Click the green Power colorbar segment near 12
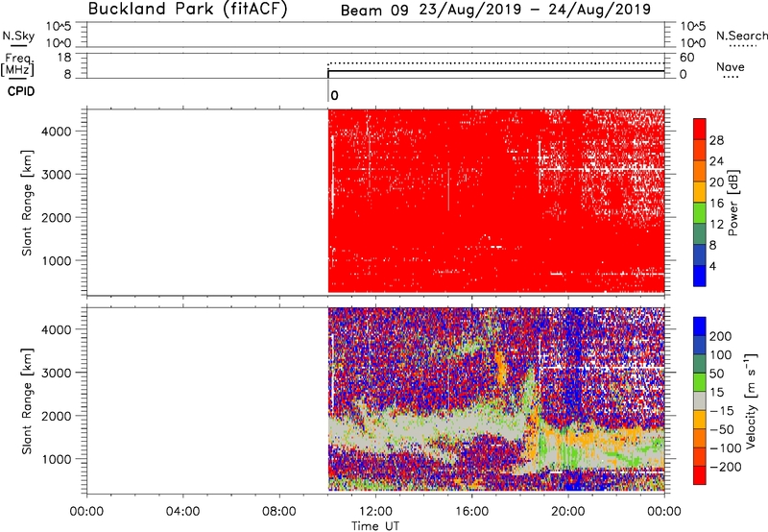This screenshot has height=532, width=768. (x=700, y=212)
